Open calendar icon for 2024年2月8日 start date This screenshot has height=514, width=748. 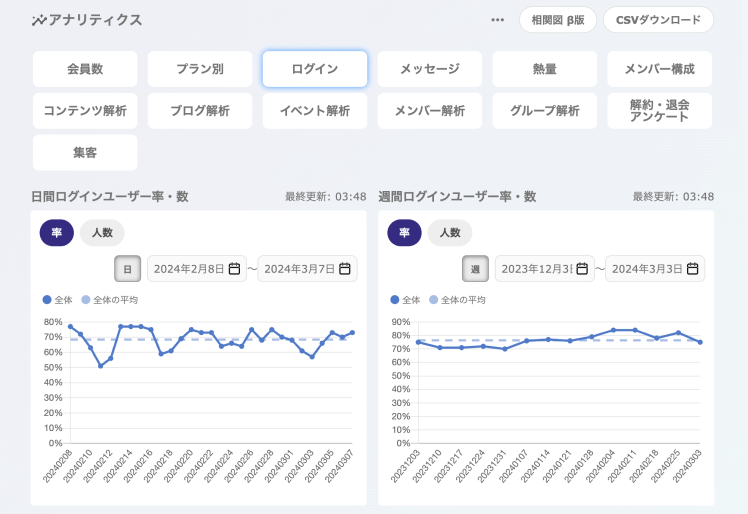(x=234, y=269)
